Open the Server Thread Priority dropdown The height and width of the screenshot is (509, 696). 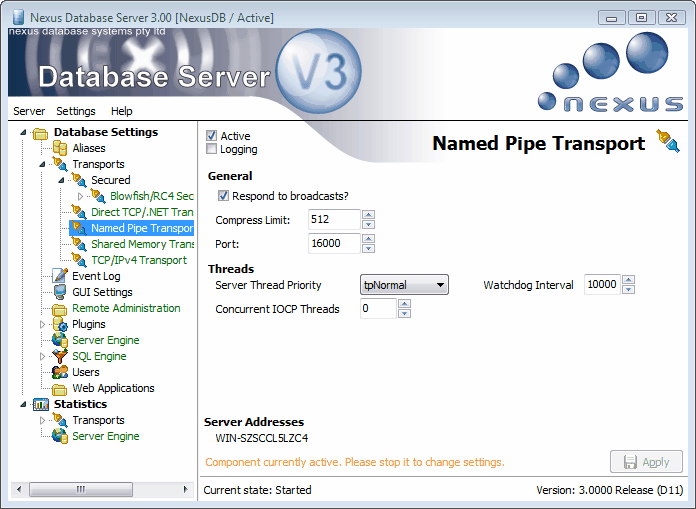point(404,285)
